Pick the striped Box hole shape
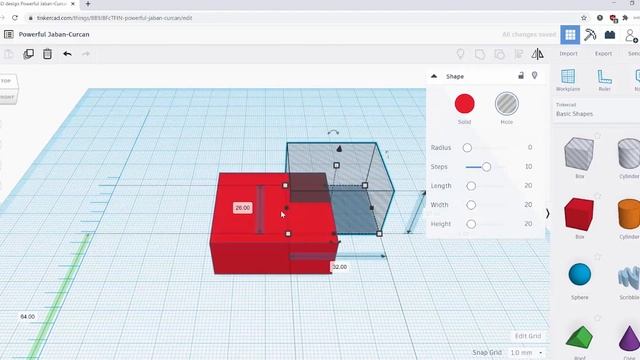The image size is (640, 360). (x=579, y=154)
